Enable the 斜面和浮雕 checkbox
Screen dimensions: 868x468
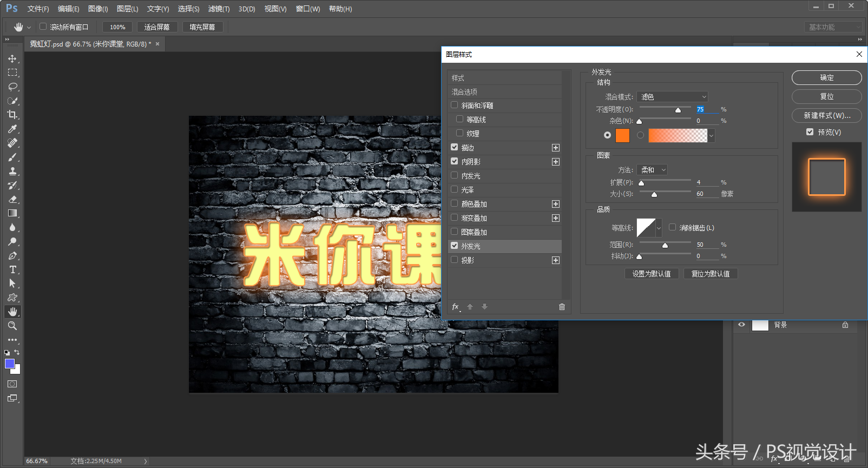455,105
